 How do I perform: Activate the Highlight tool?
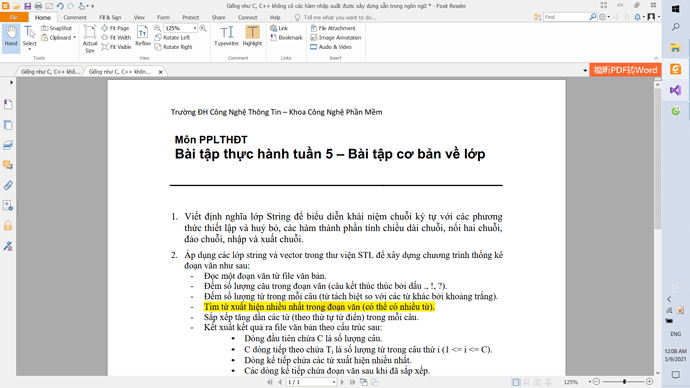pyautogui.click(x=252, y=36)
